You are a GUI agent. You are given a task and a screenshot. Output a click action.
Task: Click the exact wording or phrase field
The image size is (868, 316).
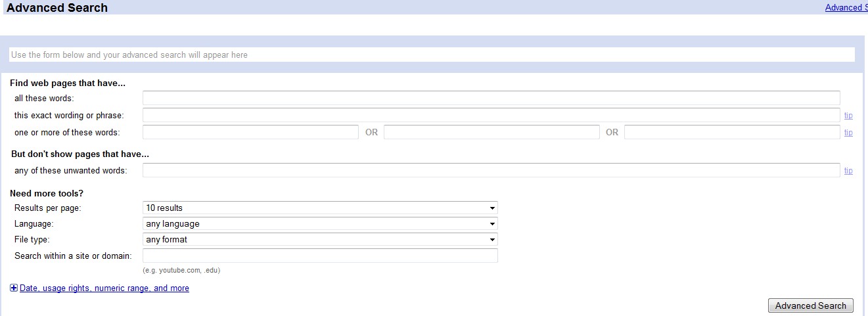(491, 115)
